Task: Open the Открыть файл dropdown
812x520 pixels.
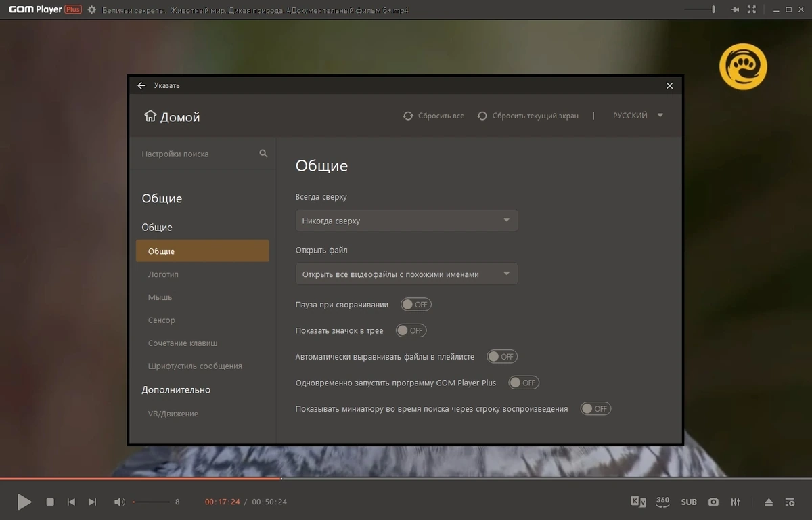Action: tap(407, 274)
